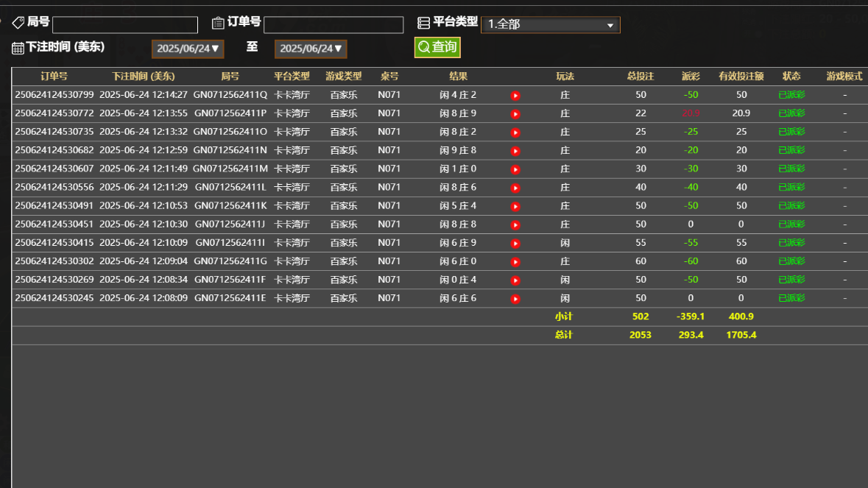This screenshot has height=488, width=868.
Task: Click the 总投注 column header
Action: coord(641,77)
